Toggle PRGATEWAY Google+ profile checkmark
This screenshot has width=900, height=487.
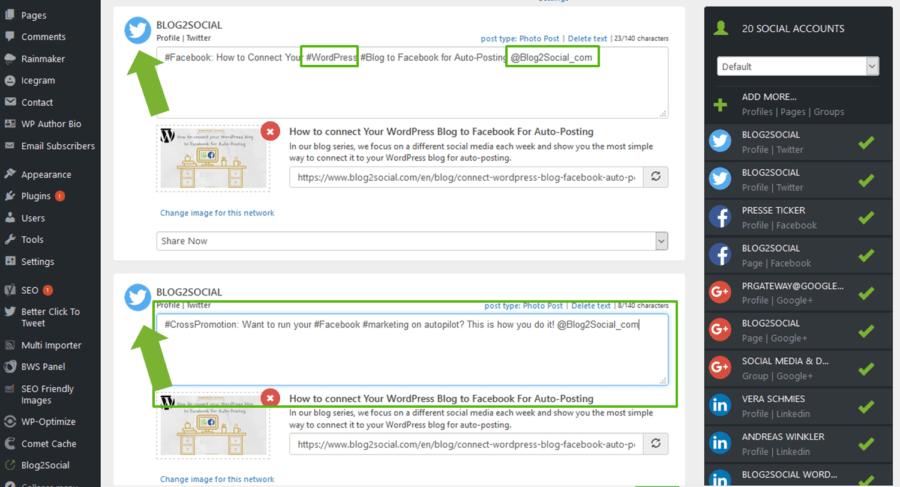tap(866, 293)
